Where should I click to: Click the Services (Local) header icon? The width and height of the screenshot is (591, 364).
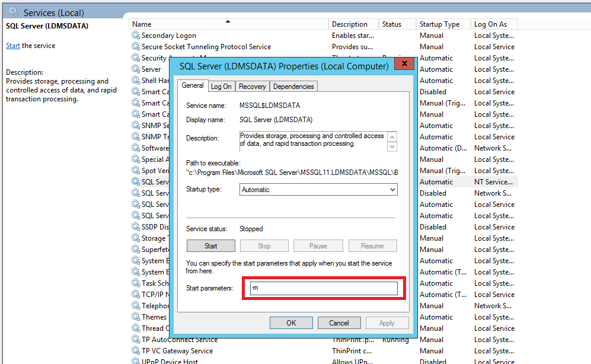click(13, 12)
